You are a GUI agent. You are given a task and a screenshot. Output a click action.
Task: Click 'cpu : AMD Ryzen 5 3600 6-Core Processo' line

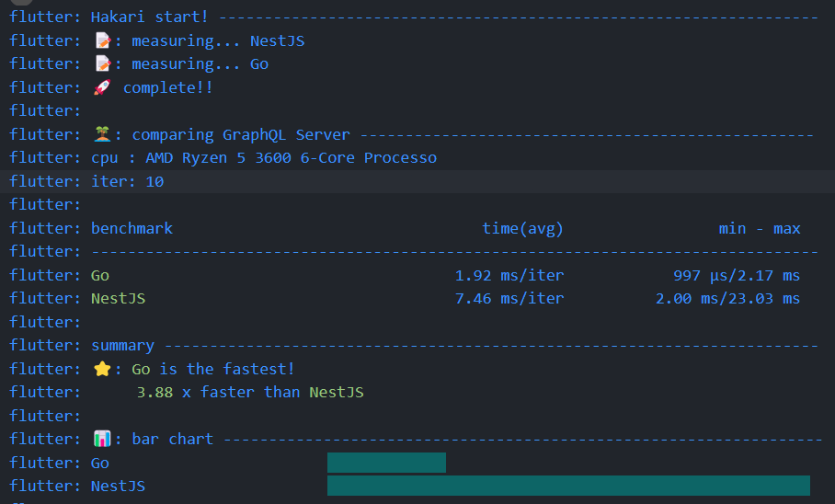pyautogui.click(x=264, y=158)
